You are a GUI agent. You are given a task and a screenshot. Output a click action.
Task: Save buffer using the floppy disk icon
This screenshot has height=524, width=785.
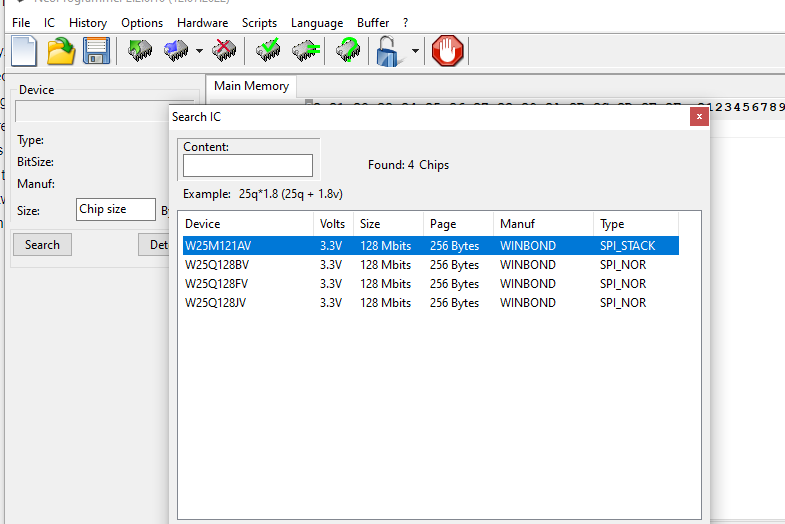[x=96, y=50]
